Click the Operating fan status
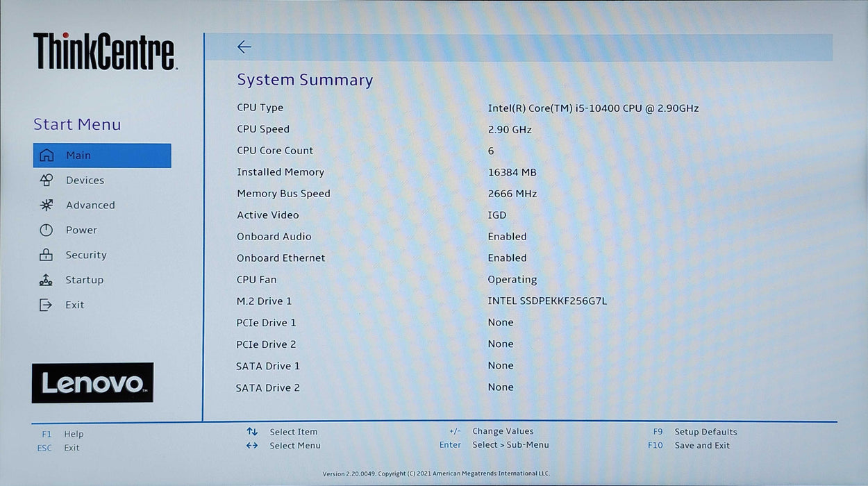Screen dimensions: 868x486 [512, 280]
